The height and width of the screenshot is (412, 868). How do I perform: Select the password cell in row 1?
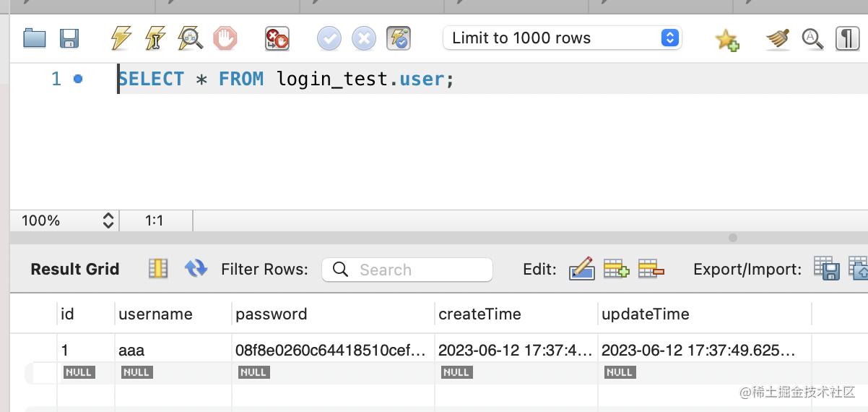point(331,351)
